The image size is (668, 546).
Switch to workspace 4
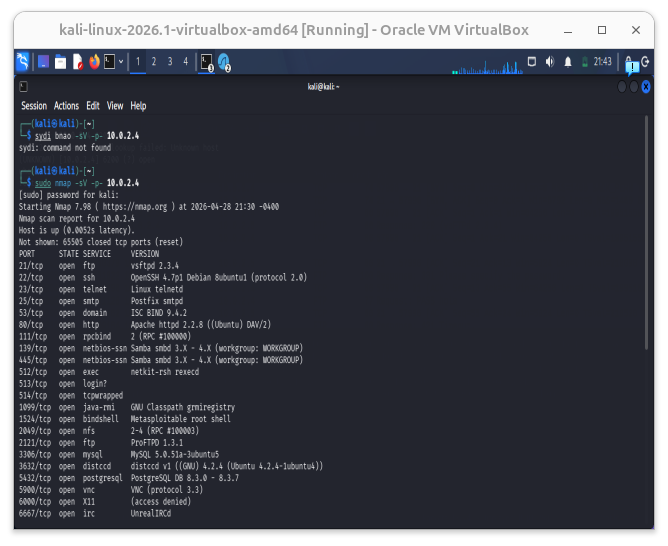[186, 62]
